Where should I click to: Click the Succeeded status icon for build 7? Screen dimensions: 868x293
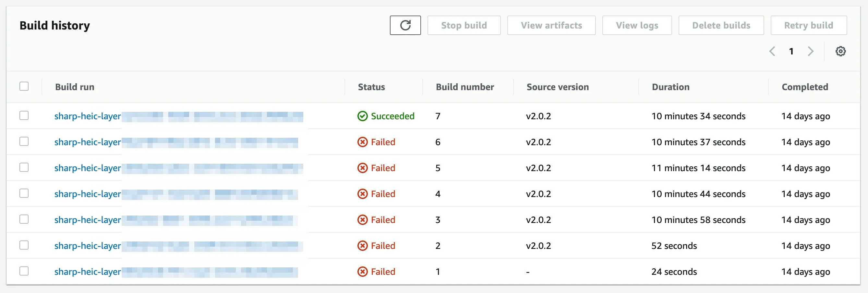362,116
